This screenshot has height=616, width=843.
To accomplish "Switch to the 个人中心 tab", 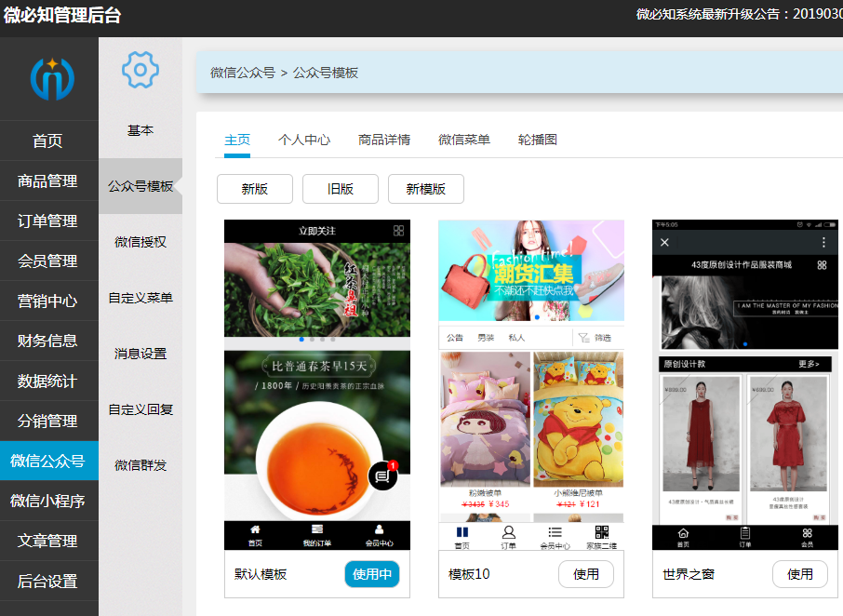I will (304, 140).
